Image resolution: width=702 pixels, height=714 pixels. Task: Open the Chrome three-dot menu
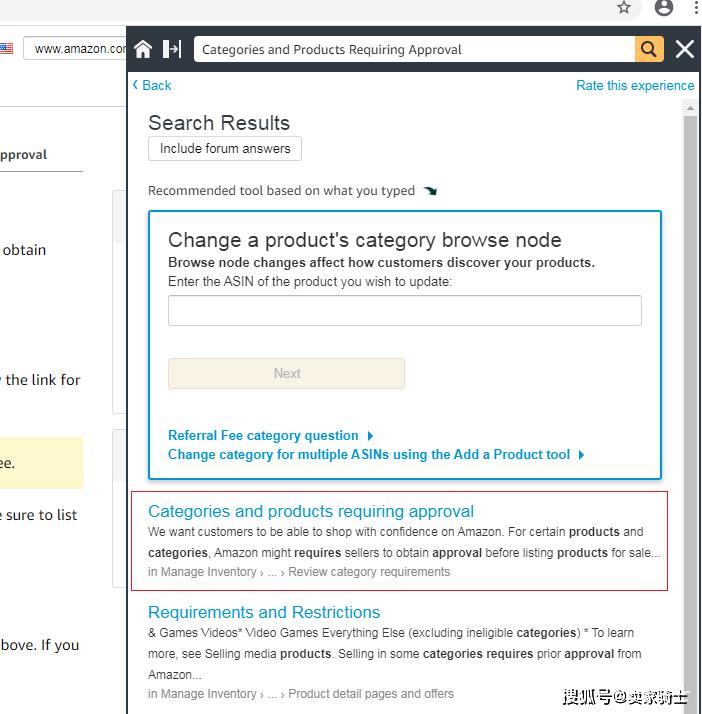(x=695, y=8)
